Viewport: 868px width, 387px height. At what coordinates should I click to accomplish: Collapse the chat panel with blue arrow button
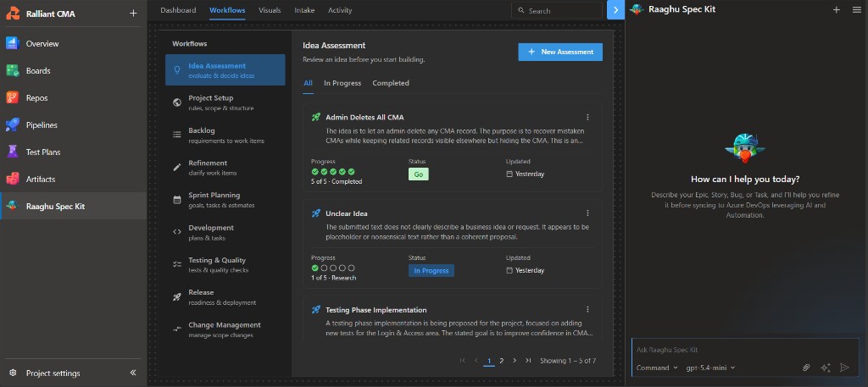tap(615, 10)
